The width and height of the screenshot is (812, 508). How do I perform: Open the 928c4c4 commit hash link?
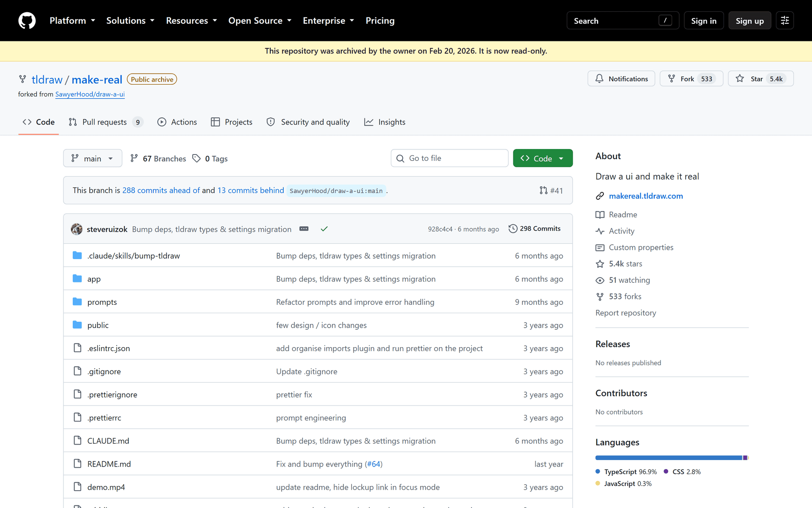coord(440,229)
